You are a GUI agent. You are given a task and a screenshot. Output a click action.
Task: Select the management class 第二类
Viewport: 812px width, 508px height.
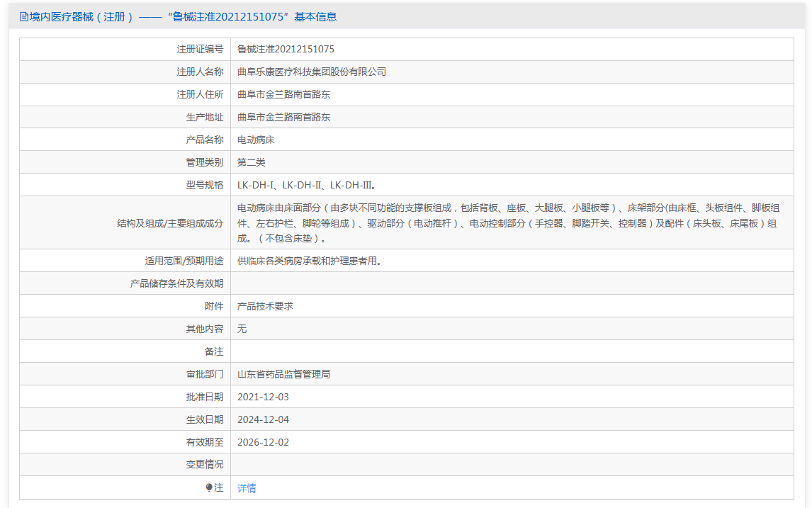[251, 162]
